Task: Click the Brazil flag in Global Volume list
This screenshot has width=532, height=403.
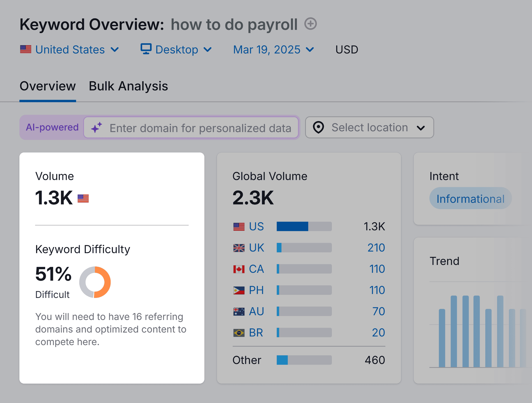Action: 239,333
